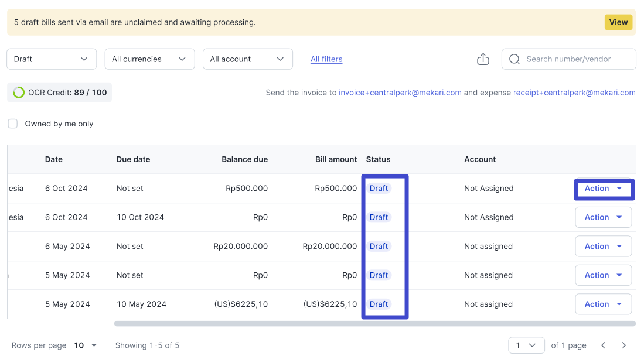644x356 pixels.
Task: Open Action menu for Rp20.000.000 bill
Action: (x=603, y=247)
